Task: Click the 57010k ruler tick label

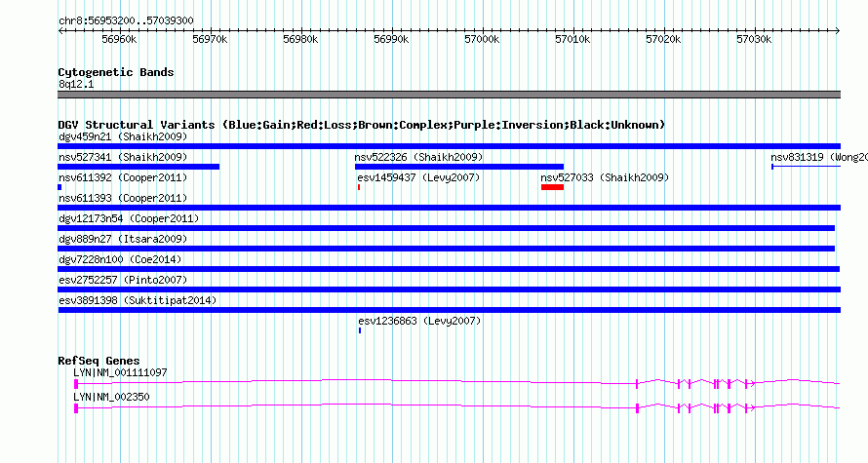Action: point(572,40)
